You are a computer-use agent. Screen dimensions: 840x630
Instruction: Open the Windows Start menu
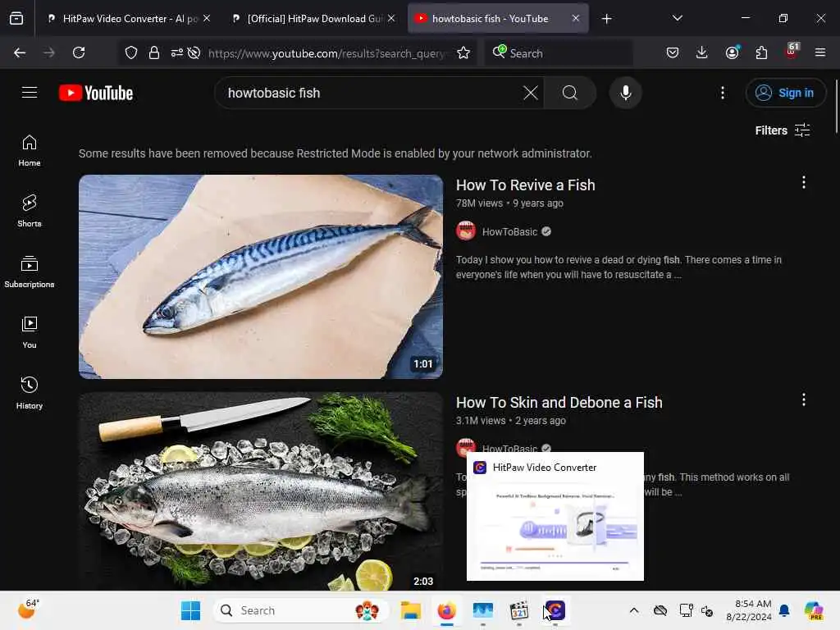point(190,610)
